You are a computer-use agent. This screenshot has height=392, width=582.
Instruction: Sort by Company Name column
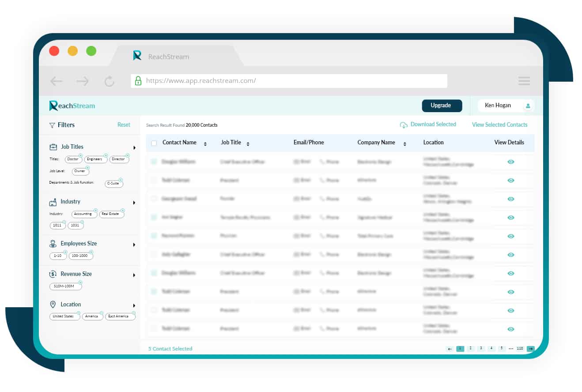(405, 144)
